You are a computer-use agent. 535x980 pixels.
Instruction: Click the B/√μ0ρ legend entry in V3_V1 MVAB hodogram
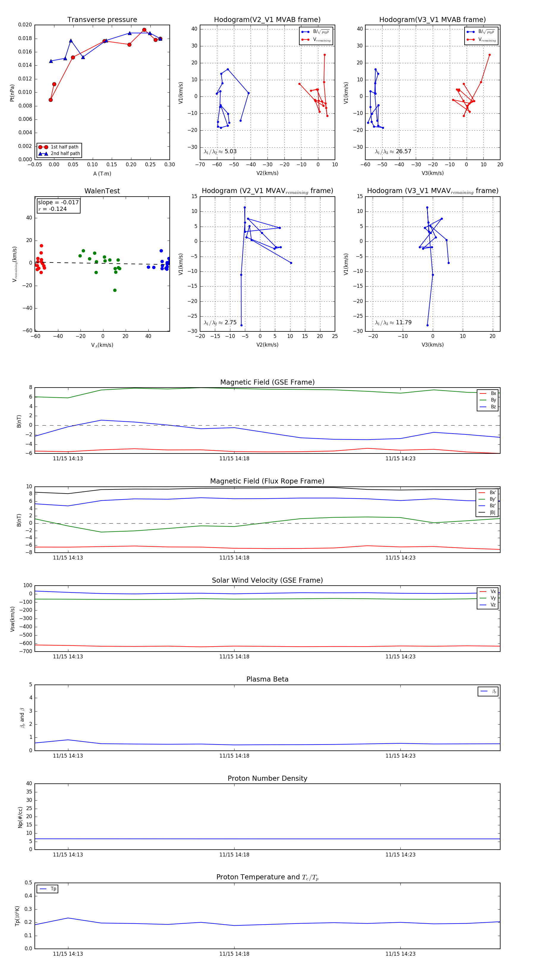click(x=481, y=32)
